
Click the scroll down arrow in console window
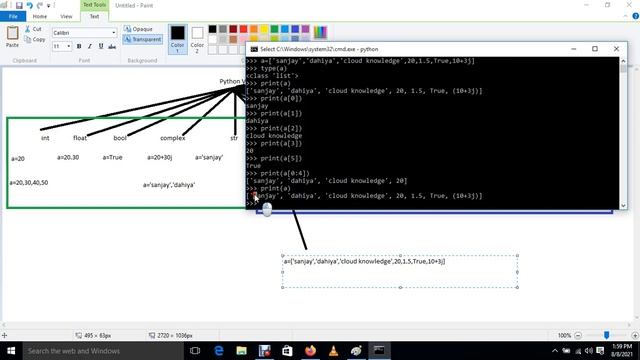pos(623,206)
